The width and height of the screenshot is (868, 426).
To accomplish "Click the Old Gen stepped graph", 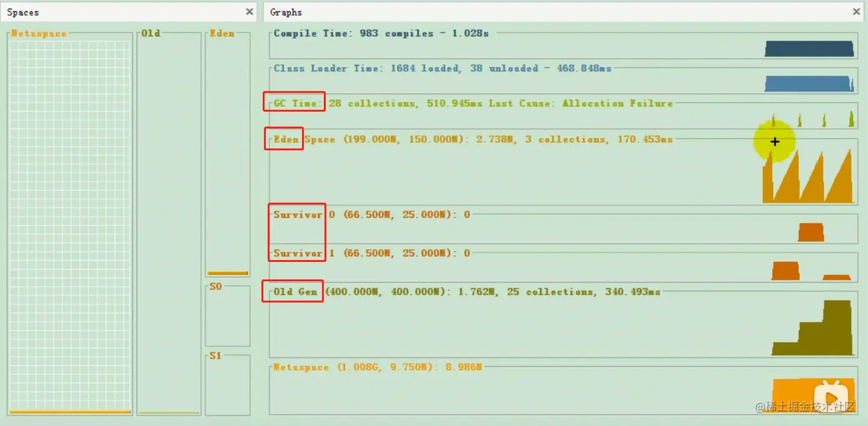I will tap(812, 327).
